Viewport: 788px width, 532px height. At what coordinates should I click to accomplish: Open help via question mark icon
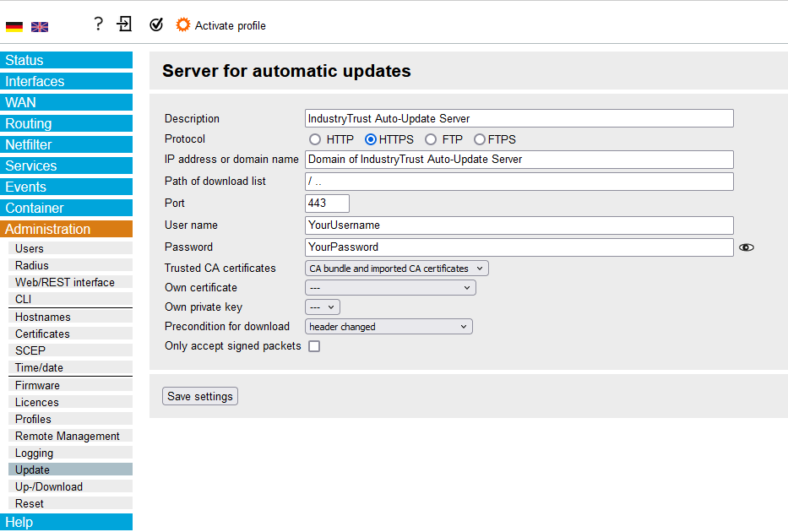coord(98,24)
